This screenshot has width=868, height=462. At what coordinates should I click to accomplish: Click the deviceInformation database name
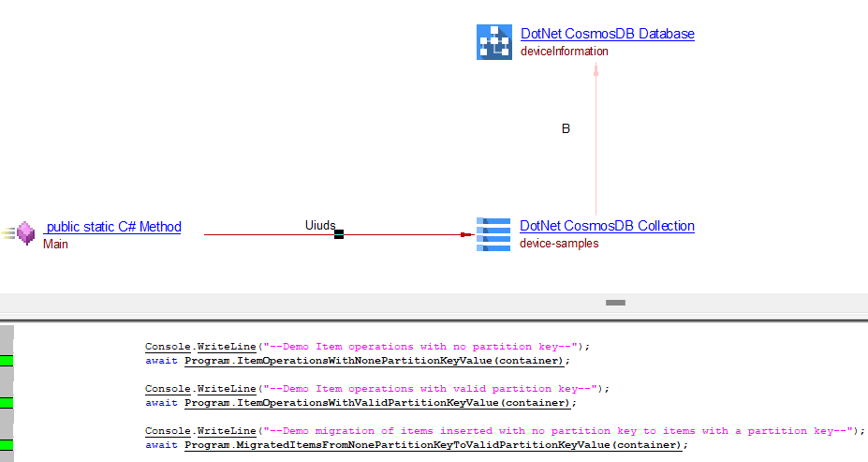tap(564, 52)
